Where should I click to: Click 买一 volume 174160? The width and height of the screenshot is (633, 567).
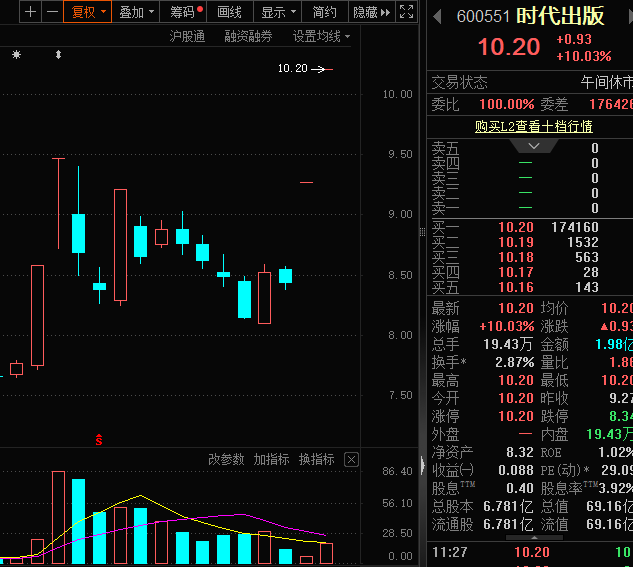pos(575,227)
